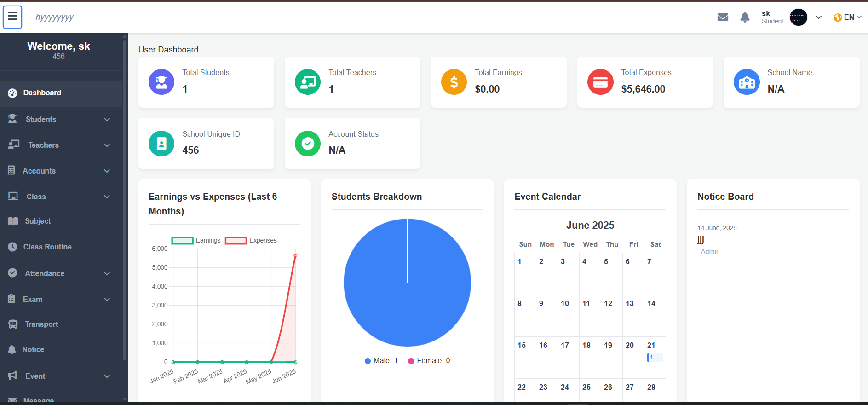
Task: Open the Teachers sidebar menu
Action: pyautogui.click(x=61, y=145)
